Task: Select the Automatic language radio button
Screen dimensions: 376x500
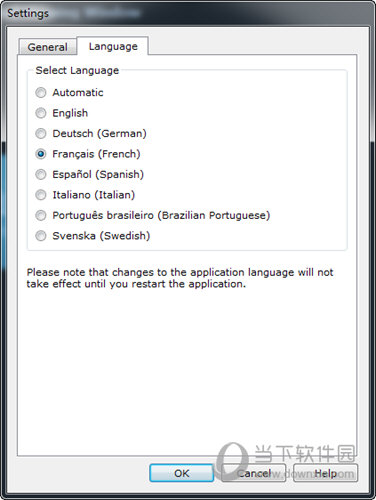Action: (41, 92)
